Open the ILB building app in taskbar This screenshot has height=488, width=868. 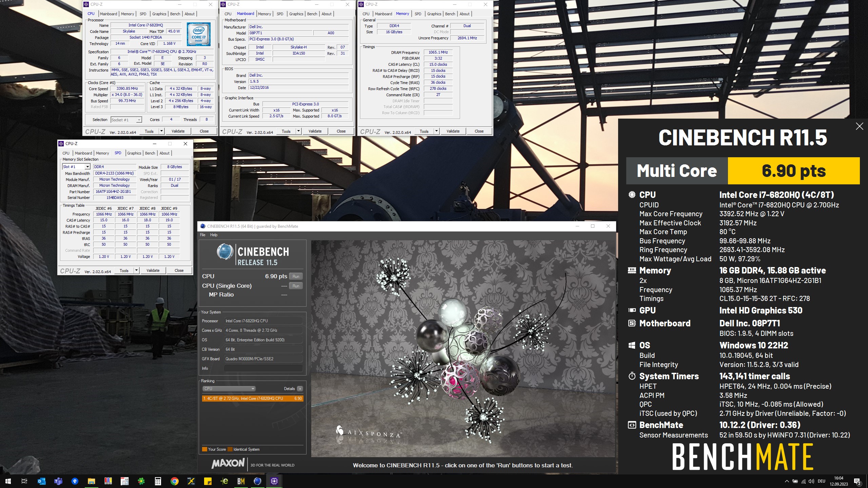125,481
